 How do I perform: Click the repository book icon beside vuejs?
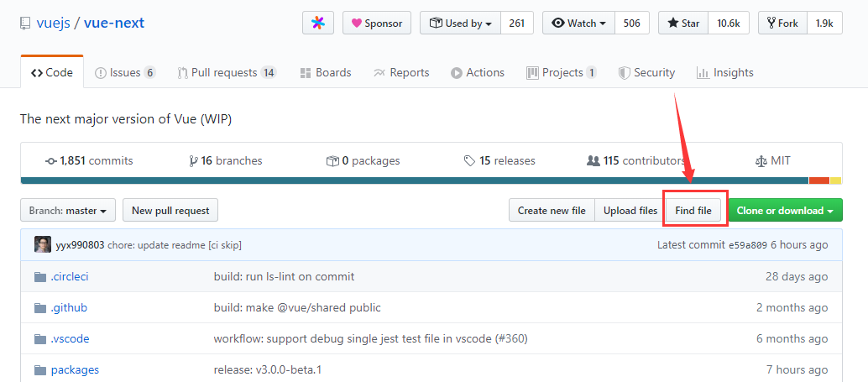pyautogui.click(x=25, y=24)
